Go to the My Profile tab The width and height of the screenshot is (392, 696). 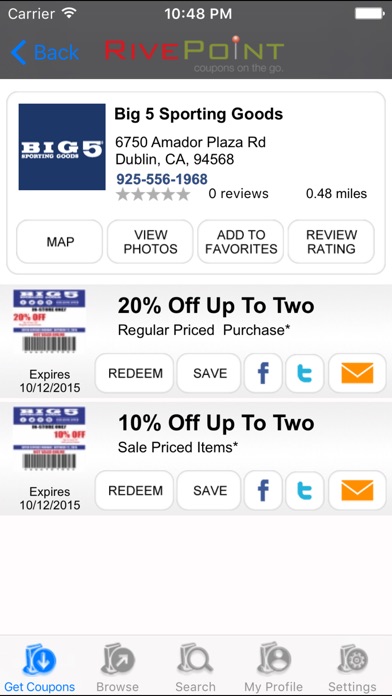273,666
